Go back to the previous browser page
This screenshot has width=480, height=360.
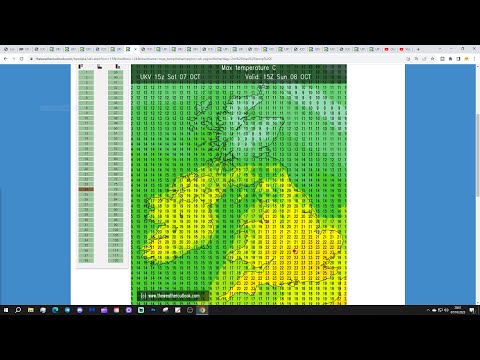pos(6,59)
